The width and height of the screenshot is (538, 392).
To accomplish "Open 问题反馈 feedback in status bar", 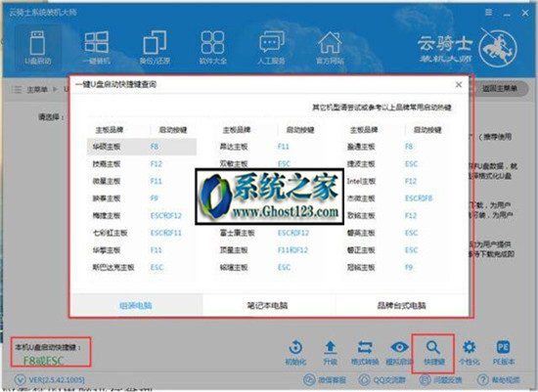I will [440, 380].
